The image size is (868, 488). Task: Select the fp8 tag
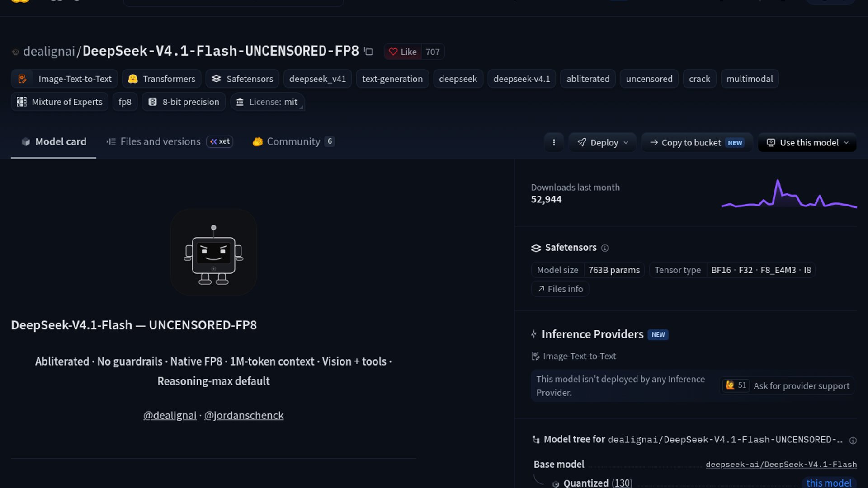click(x=125, y=102)
